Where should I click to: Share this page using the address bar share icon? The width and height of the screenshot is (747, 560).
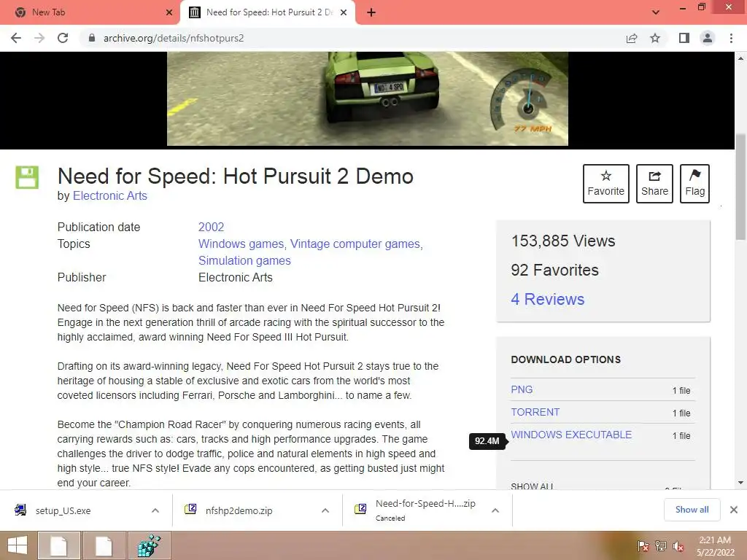[x=632, y=38]
